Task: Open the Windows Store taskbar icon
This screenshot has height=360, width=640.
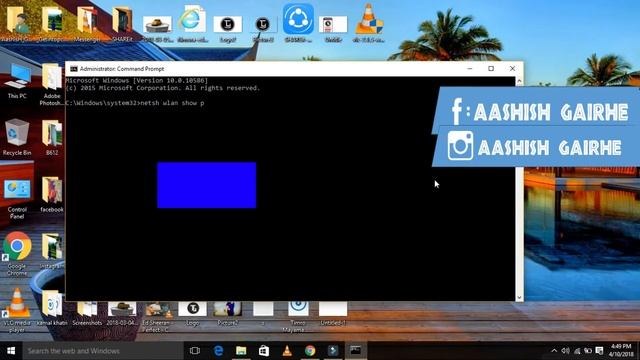Action: tap(264, 351)
